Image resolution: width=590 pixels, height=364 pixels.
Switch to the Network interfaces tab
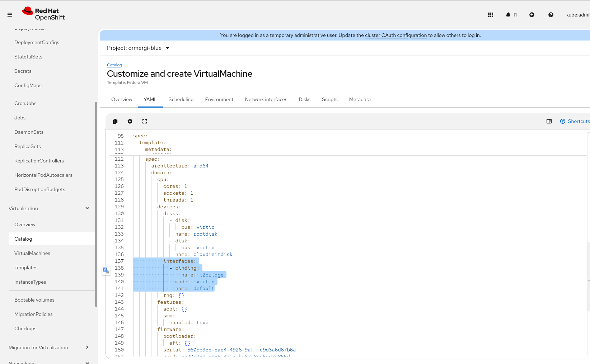pos(266,99)
